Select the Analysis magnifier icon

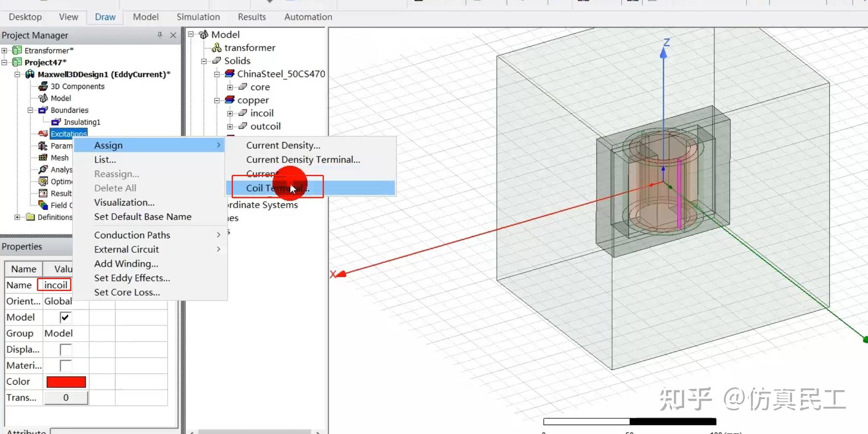coord(43,169)
